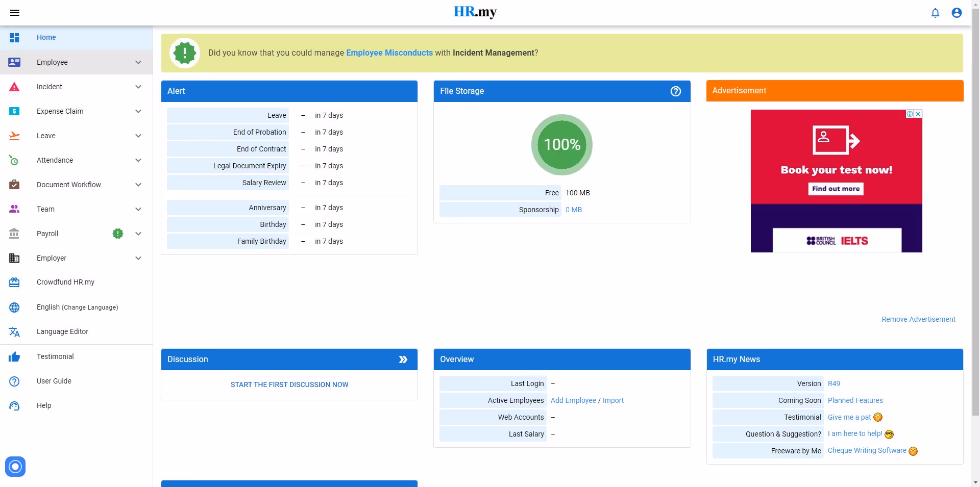Click the scrollbar down arrow
Viewport: 980px width, 487px height.
tap(975, 482)
